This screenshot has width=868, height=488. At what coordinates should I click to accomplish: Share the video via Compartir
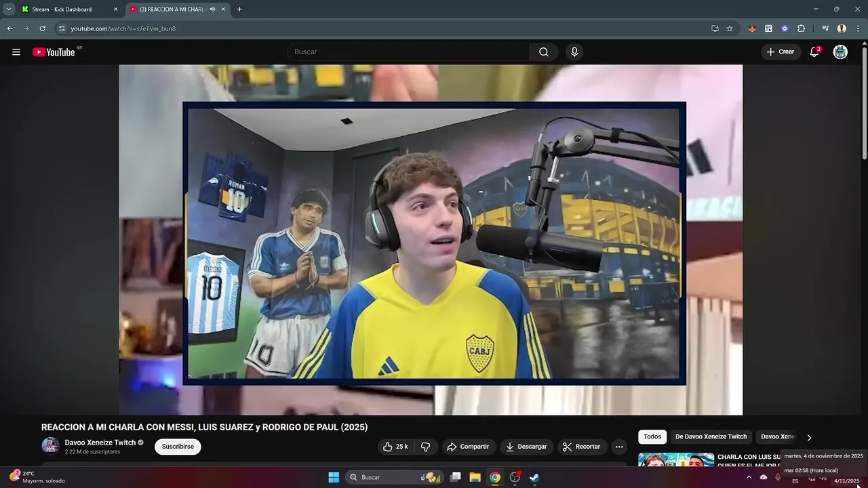pos(468,447)
